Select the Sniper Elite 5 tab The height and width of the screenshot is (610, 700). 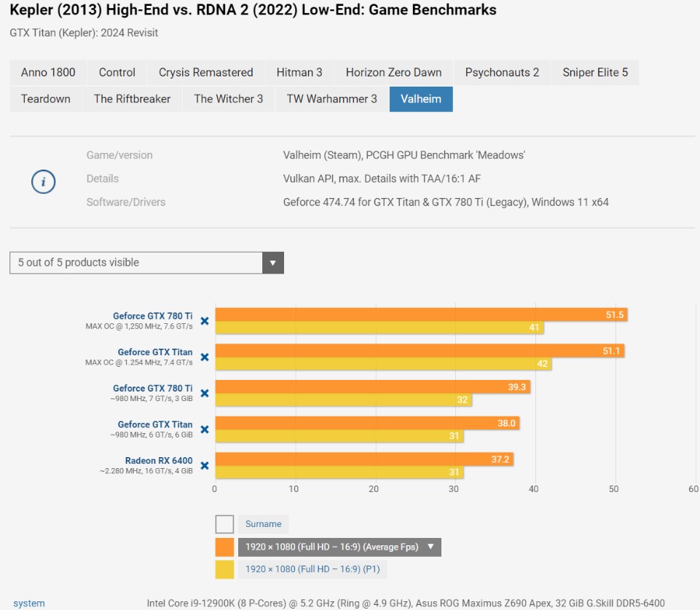(595, 72)
